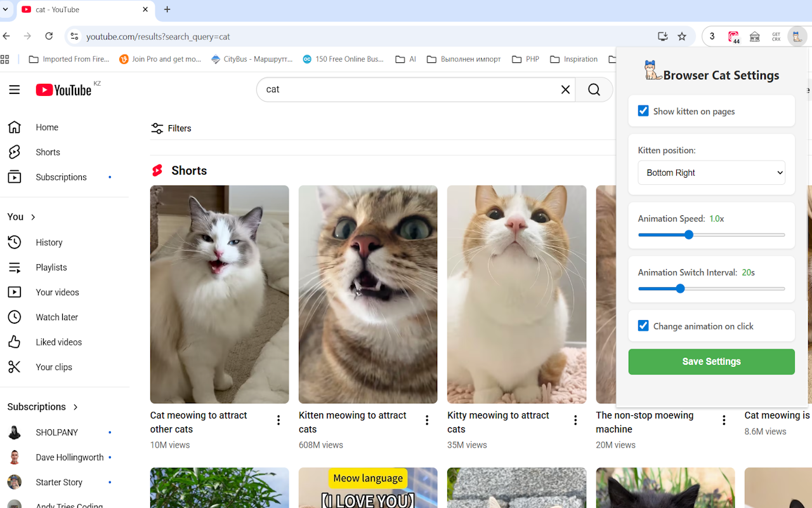Open the AI bookmark folder
Screen dimensions: 812x508
click(405, 59)
